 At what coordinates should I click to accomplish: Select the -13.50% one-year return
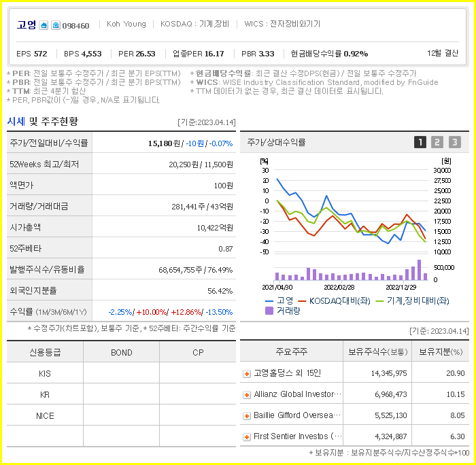coord(219,312)
